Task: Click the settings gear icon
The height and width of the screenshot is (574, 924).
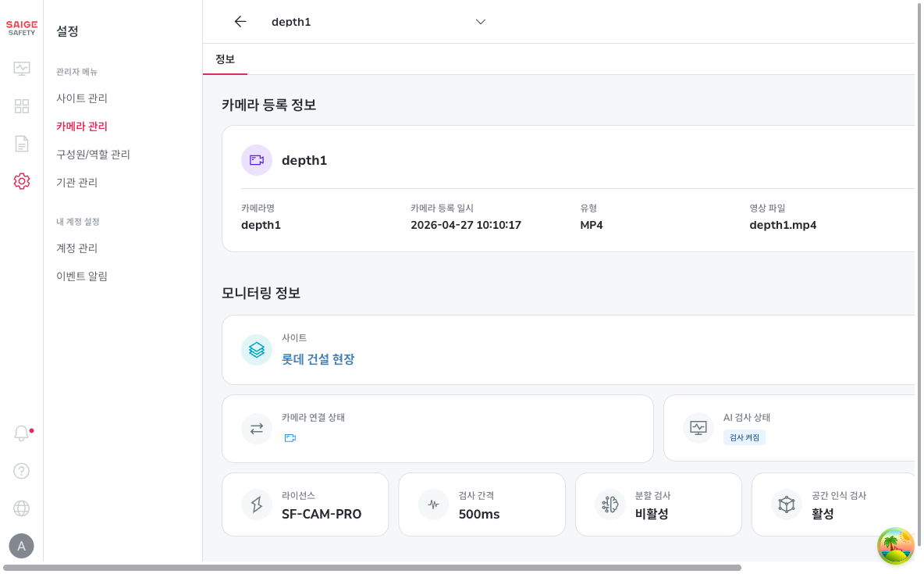Action: point(22,181)
